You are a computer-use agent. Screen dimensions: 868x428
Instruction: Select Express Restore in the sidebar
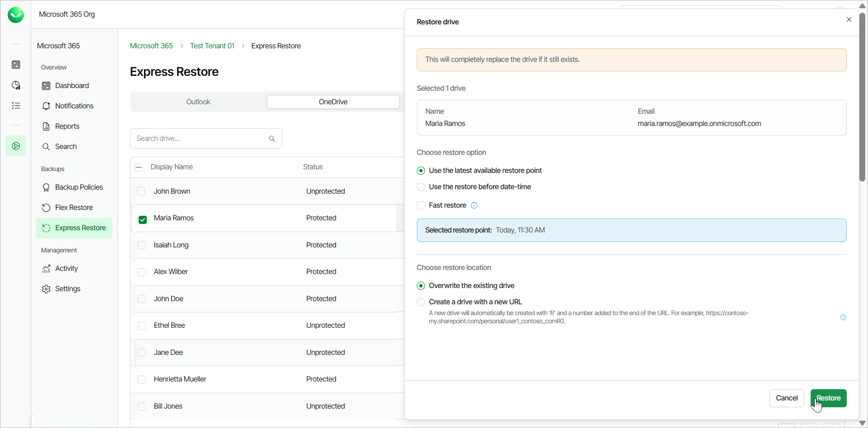pyautogui.click(x=74, y=228)
